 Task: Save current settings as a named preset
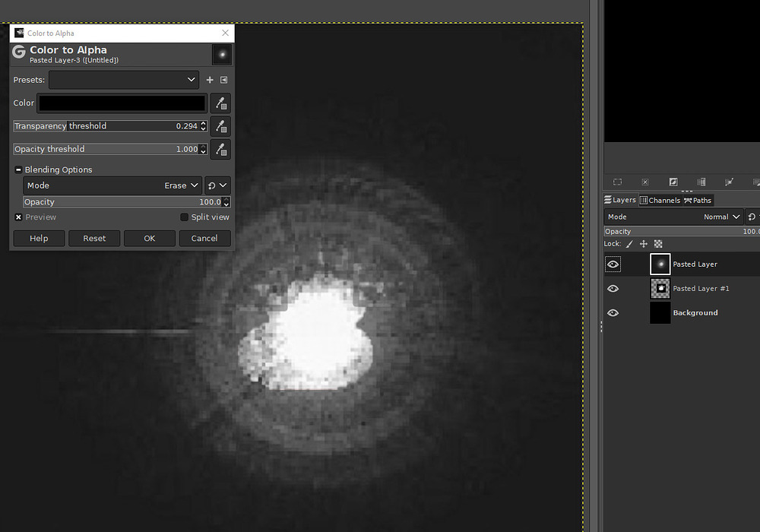click(x=210, y=80)
